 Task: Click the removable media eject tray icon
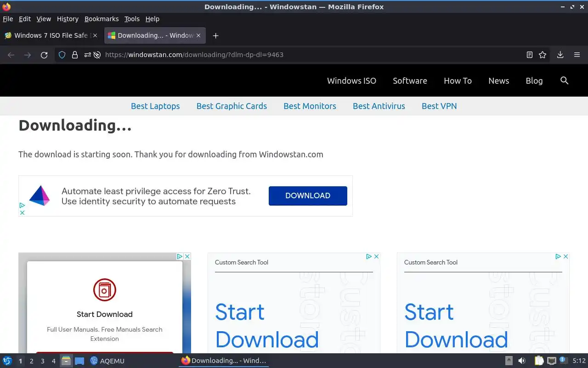coord(509,361)
